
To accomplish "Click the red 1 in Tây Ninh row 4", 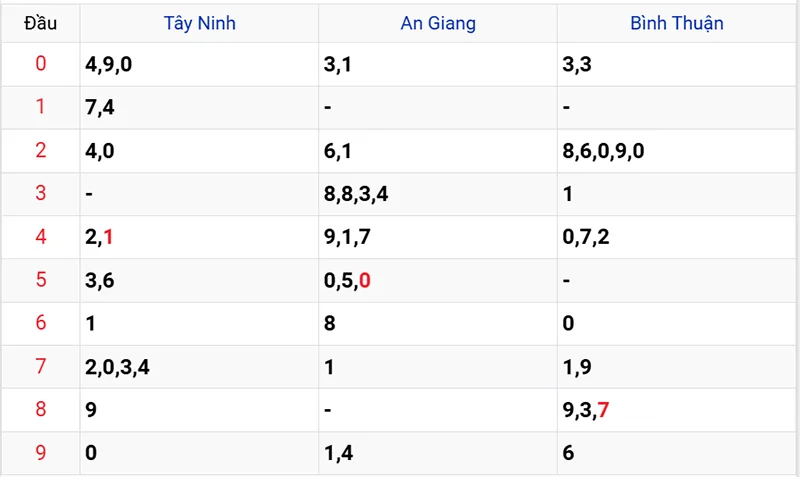I will [108, 237].
